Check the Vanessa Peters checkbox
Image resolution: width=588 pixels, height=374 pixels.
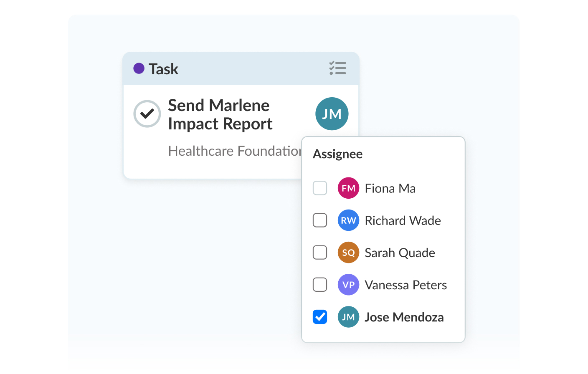(320, 284)
